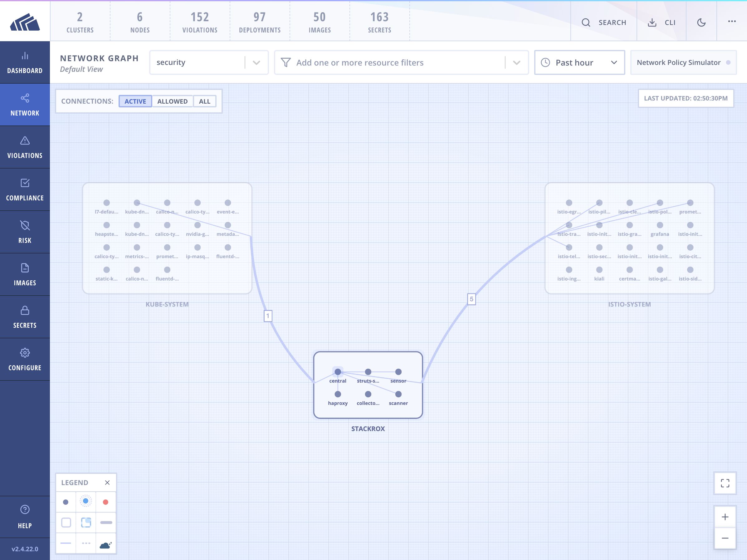Open the Dashboard sidebar item
The width and height of the screenshot is (747, 560).
tap(25, 63)
